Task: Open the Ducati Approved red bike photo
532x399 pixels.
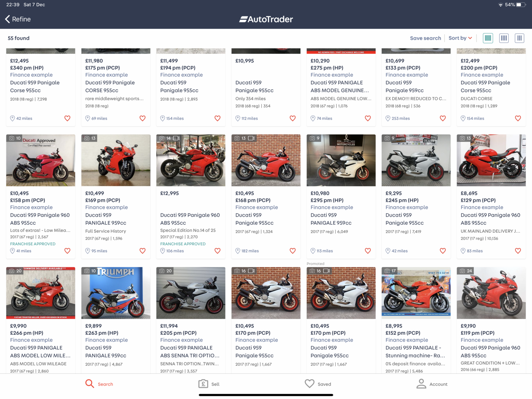Action: point(41,160)
